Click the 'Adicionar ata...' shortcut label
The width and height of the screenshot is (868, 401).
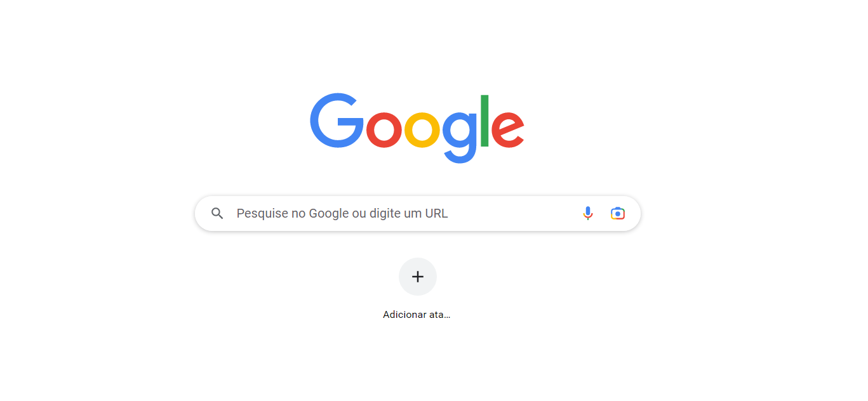coord(417,315)
